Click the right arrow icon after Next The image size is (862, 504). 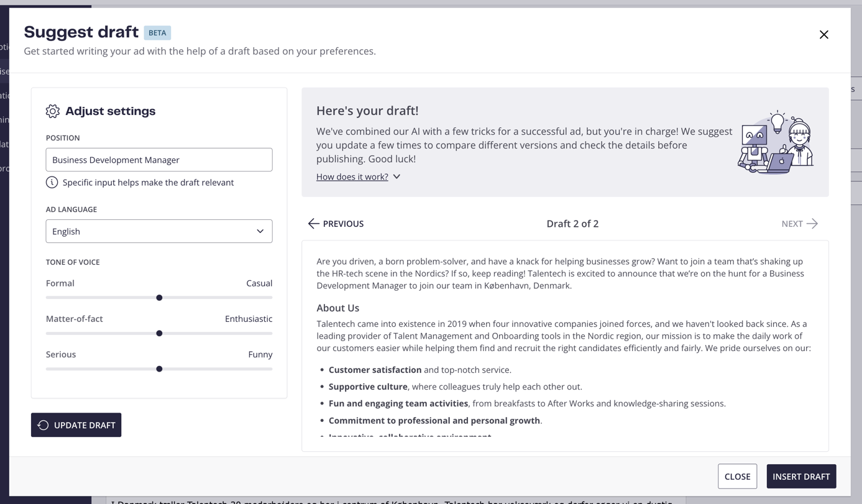[x=812, y=224]
